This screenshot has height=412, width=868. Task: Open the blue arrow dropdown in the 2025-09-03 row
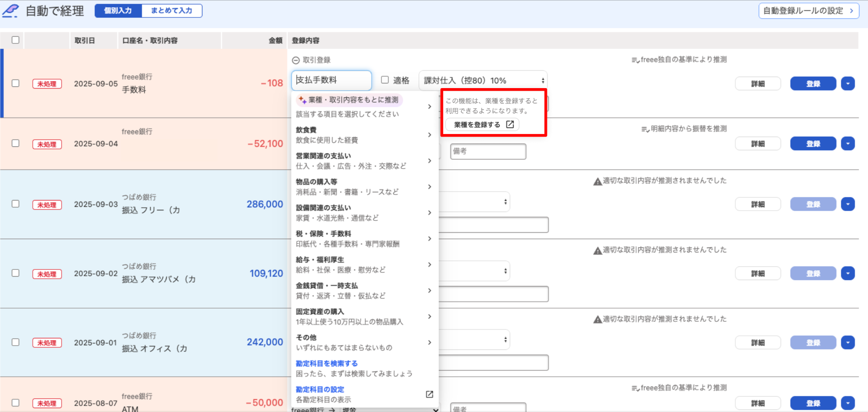[x=848, y=204]
